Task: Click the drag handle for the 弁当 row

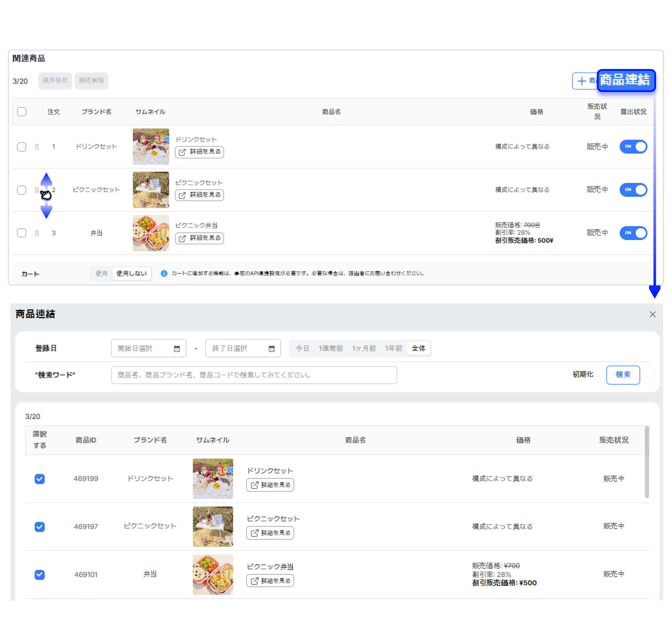Action: pos(37,233)
